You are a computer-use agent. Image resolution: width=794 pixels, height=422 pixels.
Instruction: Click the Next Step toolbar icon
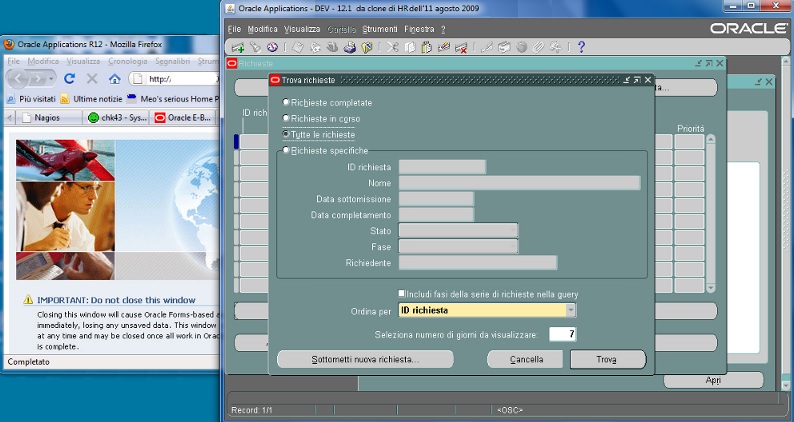pos(315,47)
